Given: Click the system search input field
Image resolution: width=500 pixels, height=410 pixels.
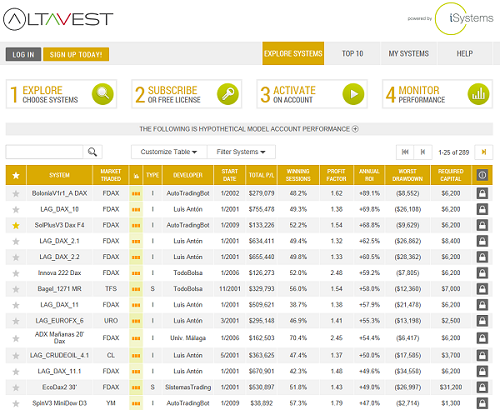Looking at the screenshot, I should click(44, 152).
